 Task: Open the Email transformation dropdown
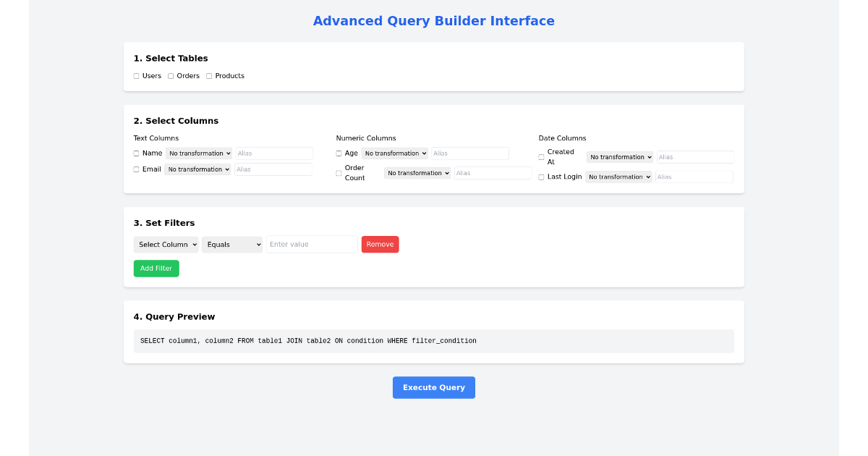coord(197,169)
